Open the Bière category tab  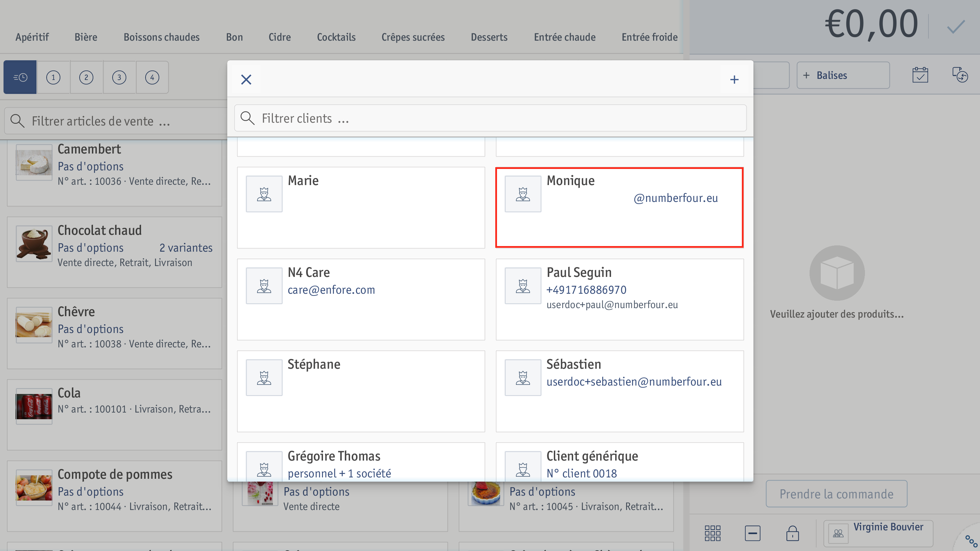click(x=86, y=37)
